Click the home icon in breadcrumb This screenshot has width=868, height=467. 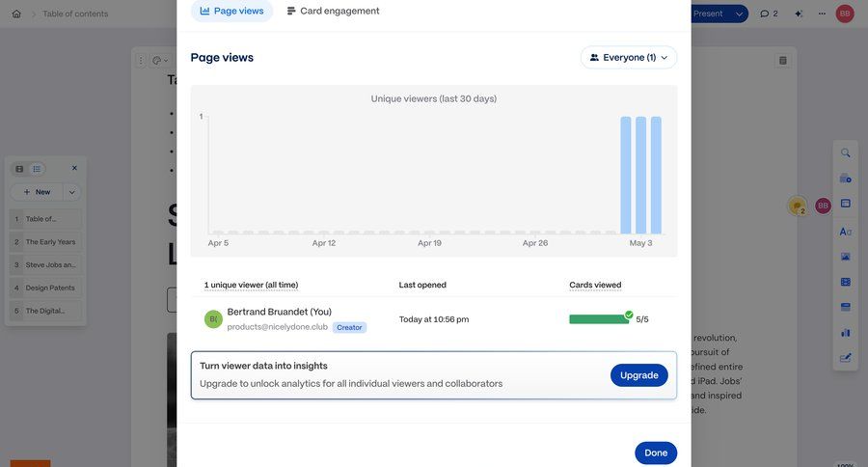(x=16, y=14)
